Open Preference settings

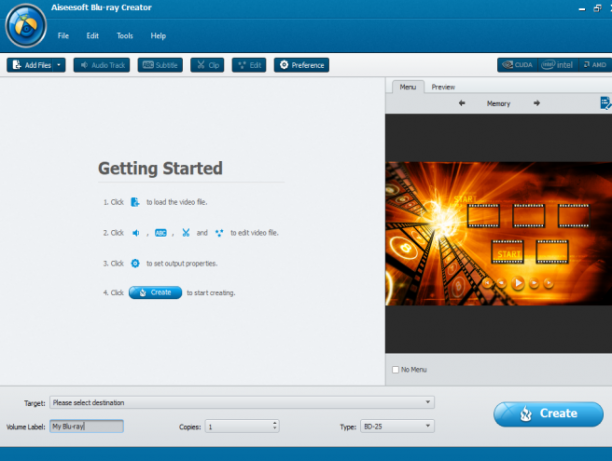click(301, 65)
